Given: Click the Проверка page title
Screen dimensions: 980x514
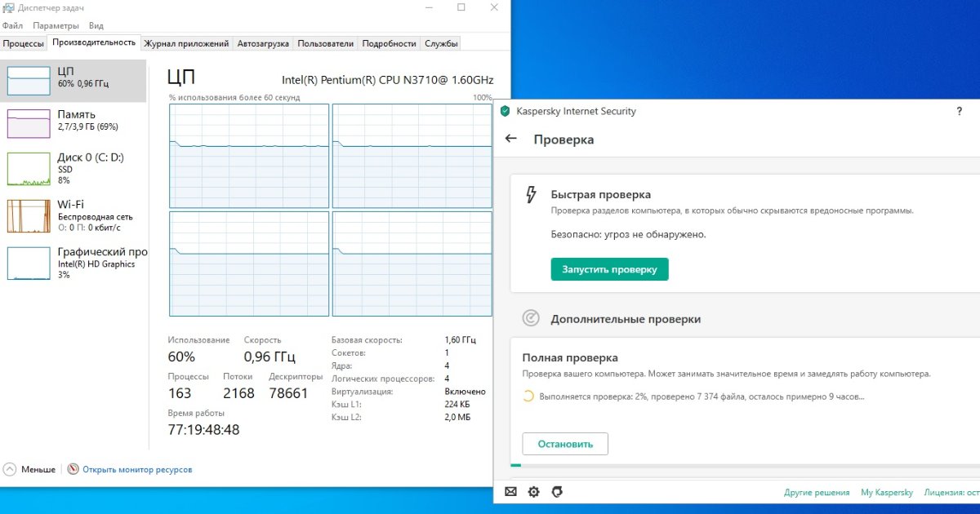Looking at the screenshot, I should [x=563, y=140].
